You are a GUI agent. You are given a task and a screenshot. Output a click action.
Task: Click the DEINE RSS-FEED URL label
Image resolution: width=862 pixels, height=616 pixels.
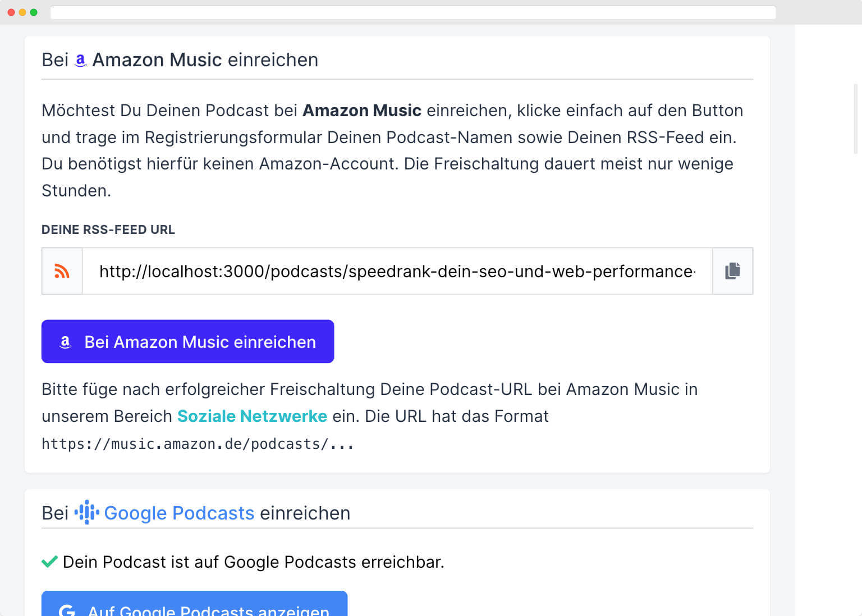point(108,229)
